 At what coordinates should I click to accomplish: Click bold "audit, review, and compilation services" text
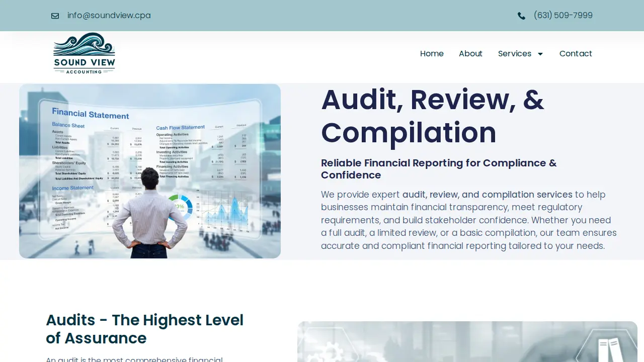(488, 195)
